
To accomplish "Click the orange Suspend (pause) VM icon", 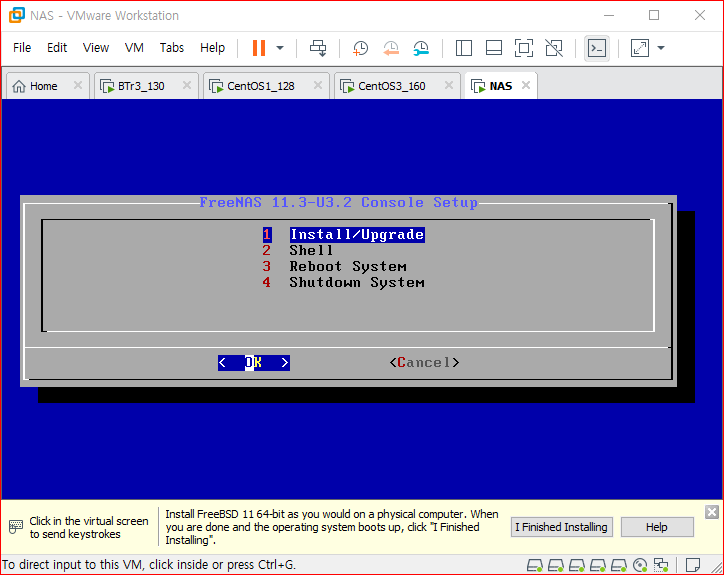I will click(259, 48).
